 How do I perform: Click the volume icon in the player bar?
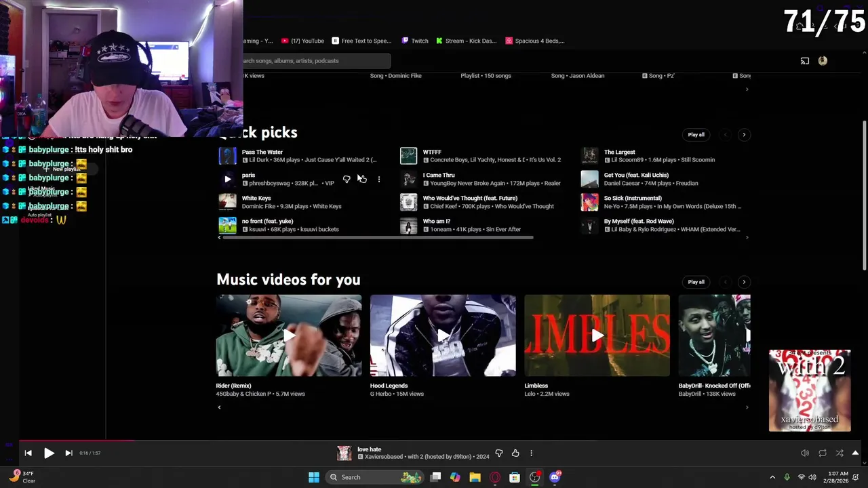[805, 453]
